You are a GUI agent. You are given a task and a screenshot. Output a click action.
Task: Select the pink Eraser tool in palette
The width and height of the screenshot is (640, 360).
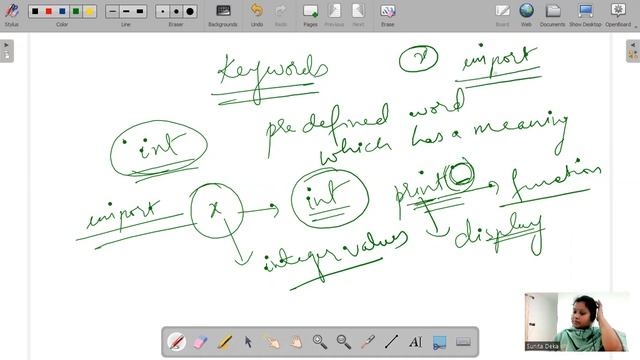tap(200, 342)
